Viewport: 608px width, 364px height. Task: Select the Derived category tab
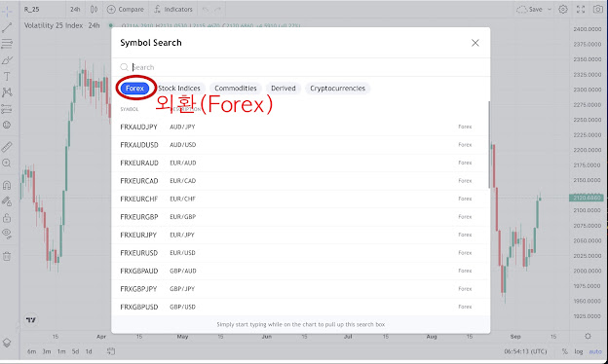pos(284,89)
